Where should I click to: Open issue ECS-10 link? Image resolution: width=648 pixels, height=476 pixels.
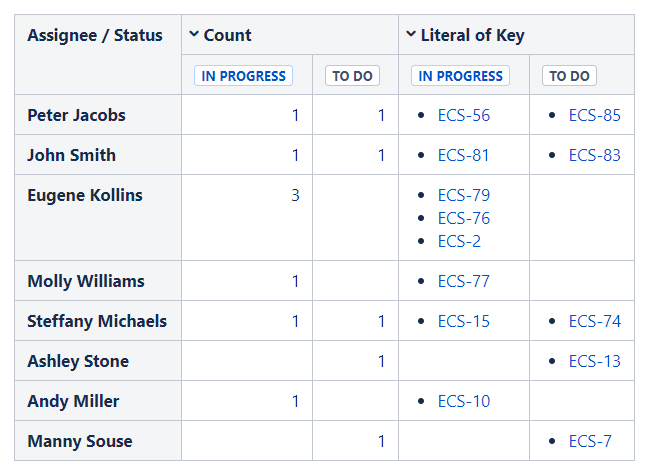coord(464,401)
